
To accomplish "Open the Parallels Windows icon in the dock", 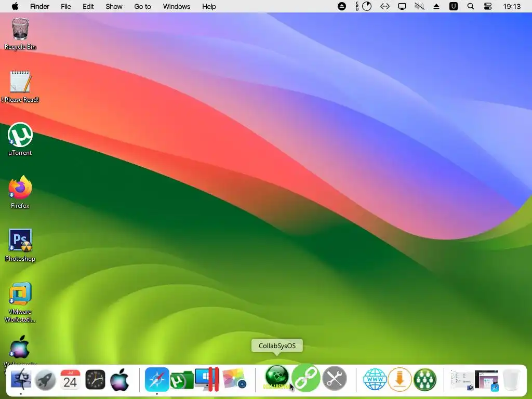I will point(207,379).
